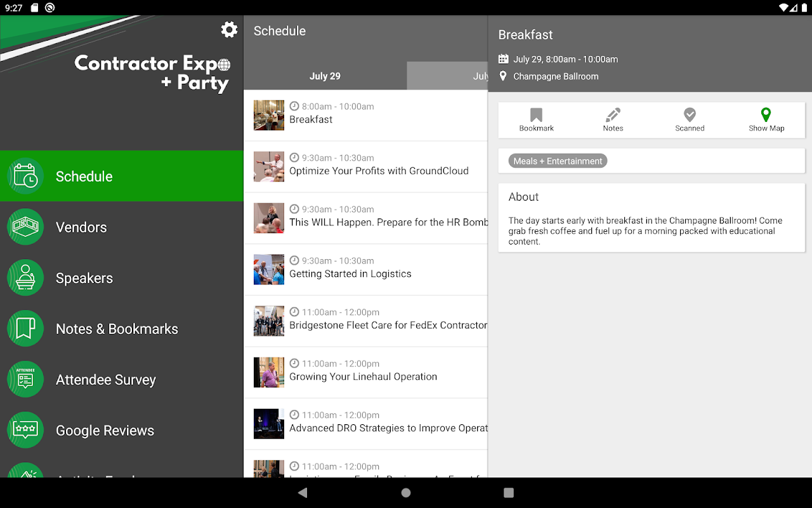Viewport: 812px width, 508px height.
Task: Tap the Meals + Entertainment tag
Action: [558, 161]
